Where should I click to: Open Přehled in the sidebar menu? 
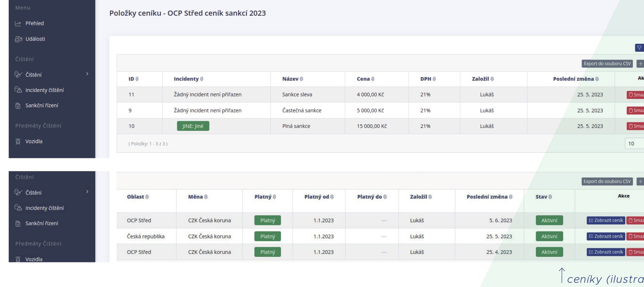click(x=35, y=23)
